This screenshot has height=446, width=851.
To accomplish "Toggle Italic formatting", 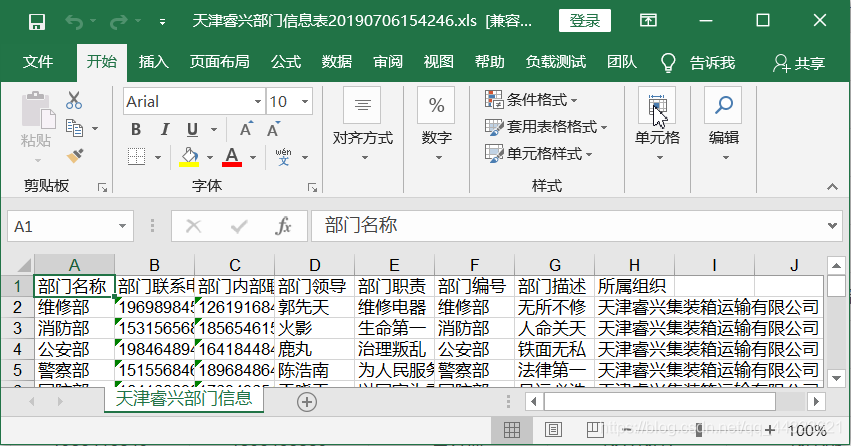I will 164,129.
